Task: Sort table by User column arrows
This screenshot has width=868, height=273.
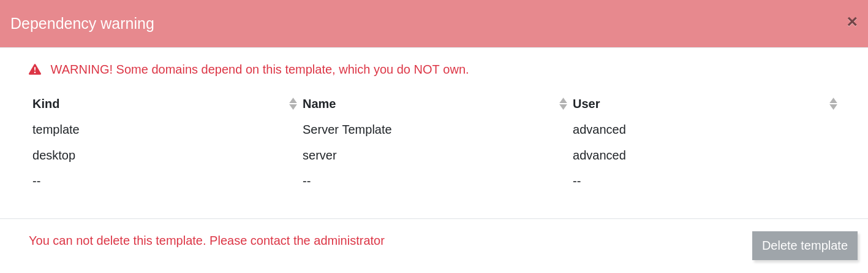Action: [833, 104]
